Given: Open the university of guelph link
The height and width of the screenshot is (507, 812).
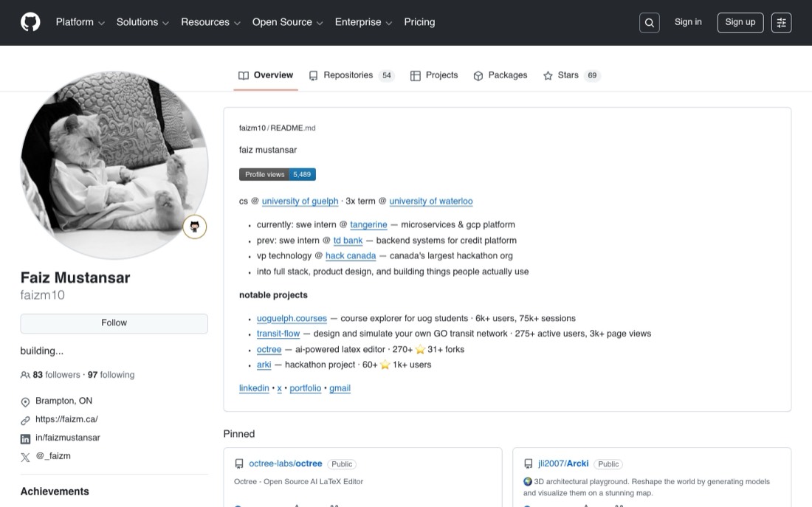Looking at the screenshot, I should click(300, 201).
